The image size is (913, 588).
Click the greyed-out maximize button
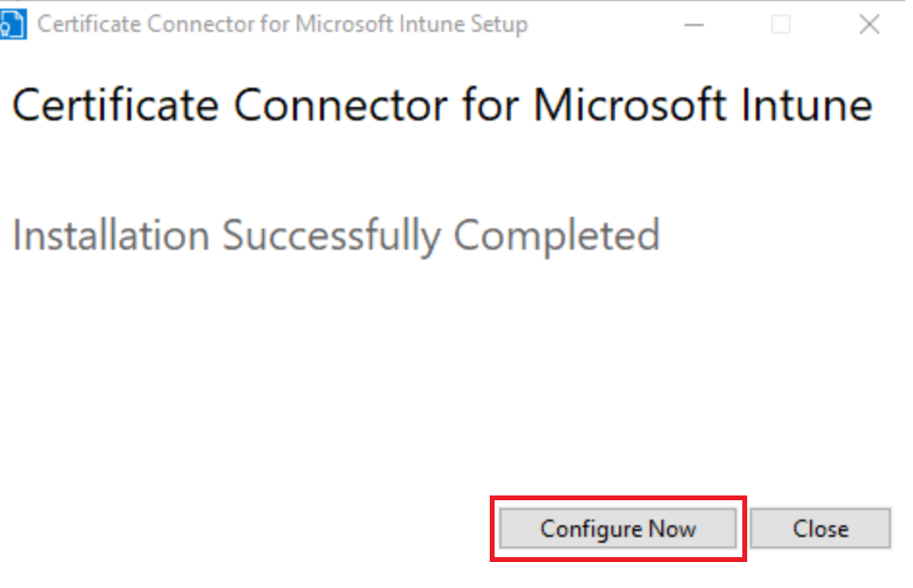pyautogui.click(x=781, y=24)
